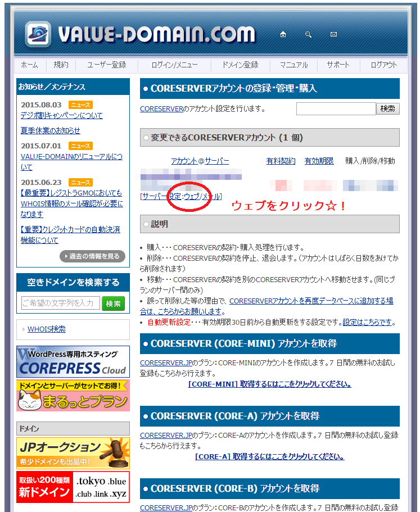This screenshot has height=512, width=420.
Task: Click the ウェブ link
Action: 192,196
